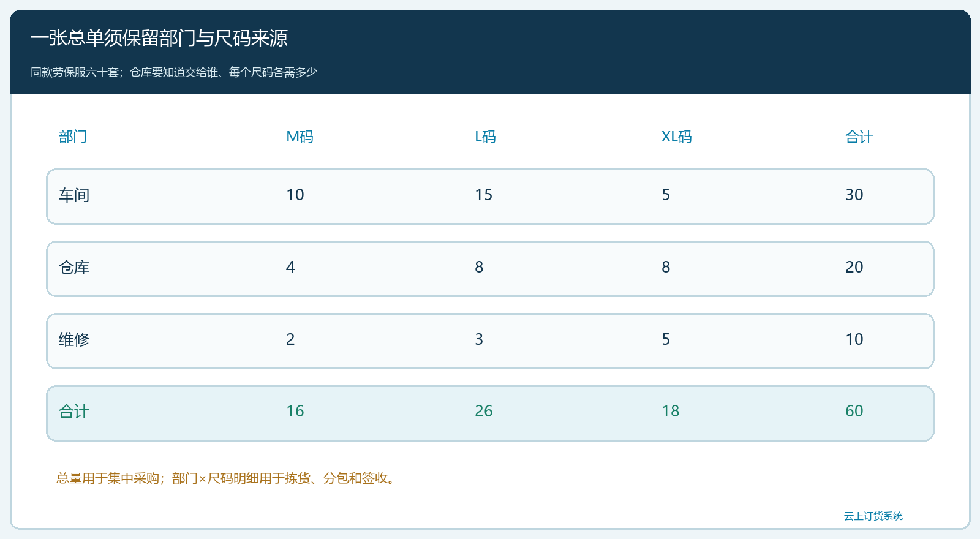
Task: Click the 仓库 row label
Action: click(74, 268)
